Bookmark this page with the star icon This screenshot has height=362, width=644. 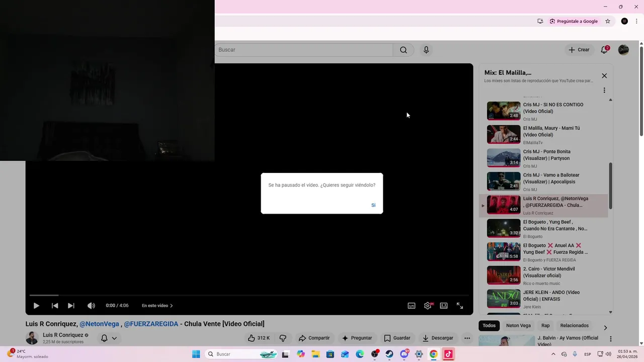click(x=608, y=21)
